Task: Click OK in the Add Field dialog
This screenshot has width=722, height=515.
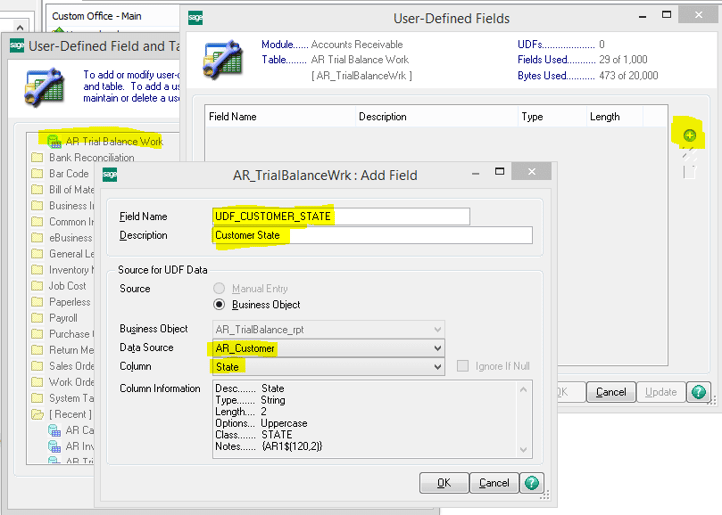Action: coord(443,483)
